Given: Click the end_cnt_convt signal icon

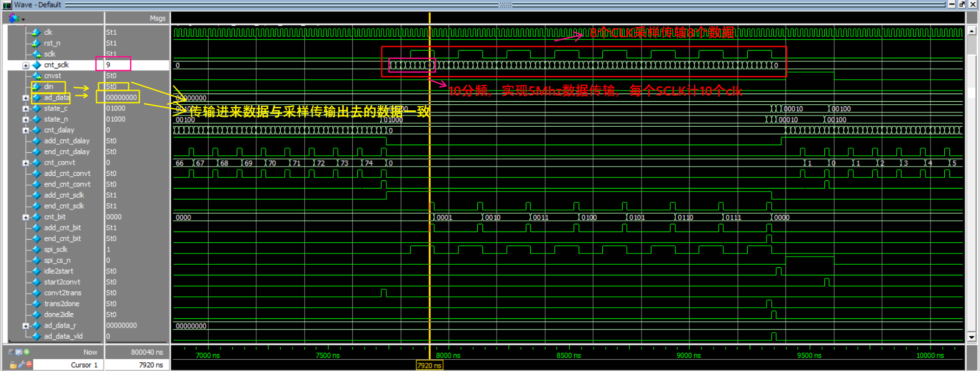Looking at the screenshot, I should coord(36,184).
